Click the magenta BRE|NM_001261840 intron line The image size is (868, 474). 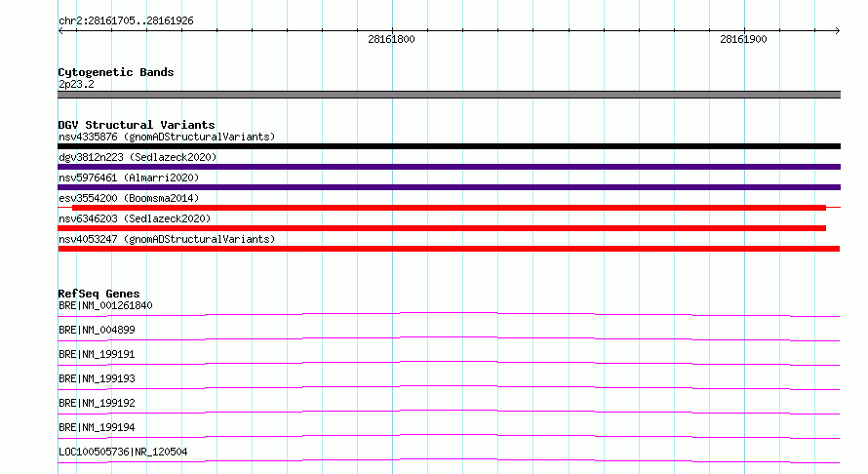pos(449,314)
